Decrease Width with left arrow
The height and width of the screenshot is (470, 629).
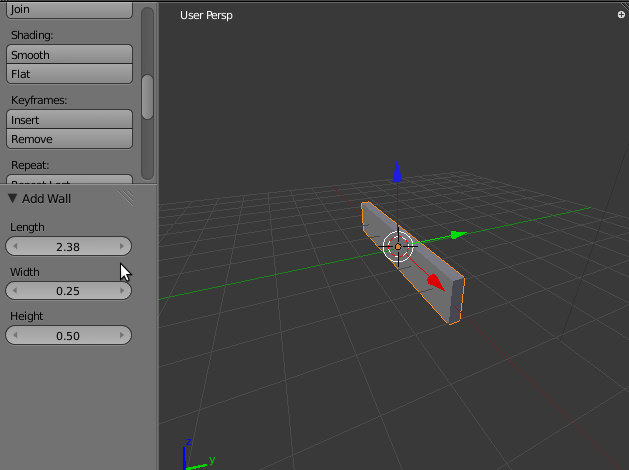(15, 291)
